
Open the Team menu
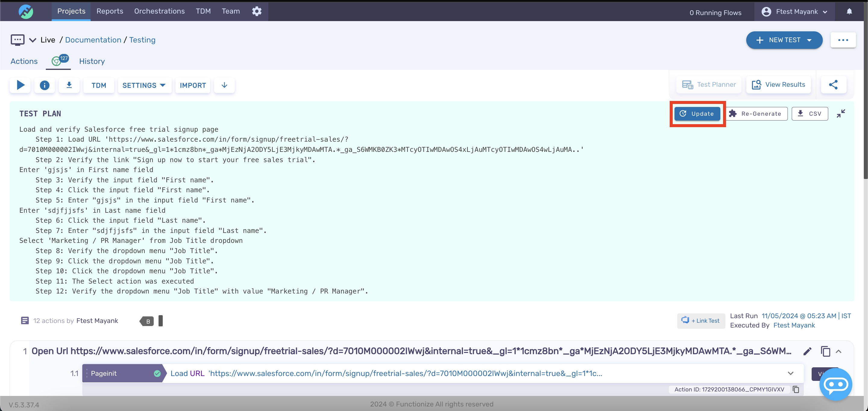coord(231,11)
